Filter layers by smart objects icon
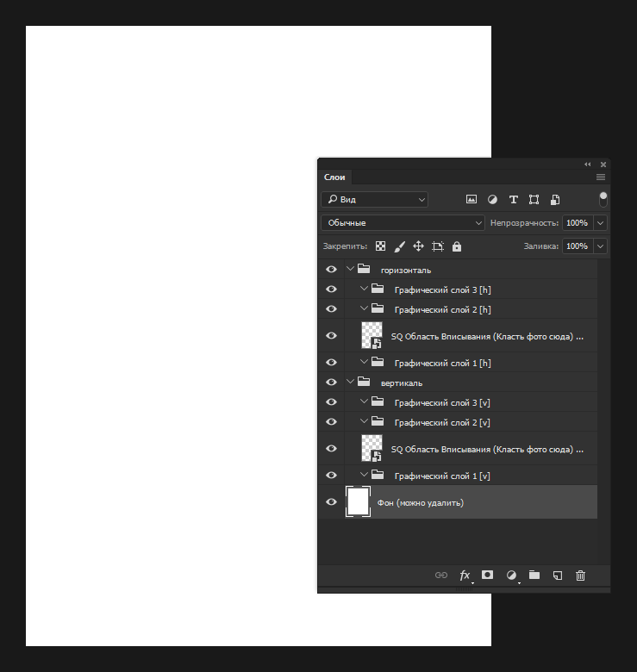This screenshot has width=637, height=672. 555,199
